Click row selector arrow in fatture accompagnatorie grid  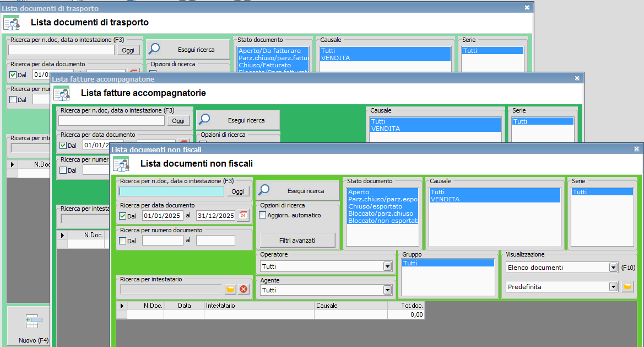tap(62, 235)
